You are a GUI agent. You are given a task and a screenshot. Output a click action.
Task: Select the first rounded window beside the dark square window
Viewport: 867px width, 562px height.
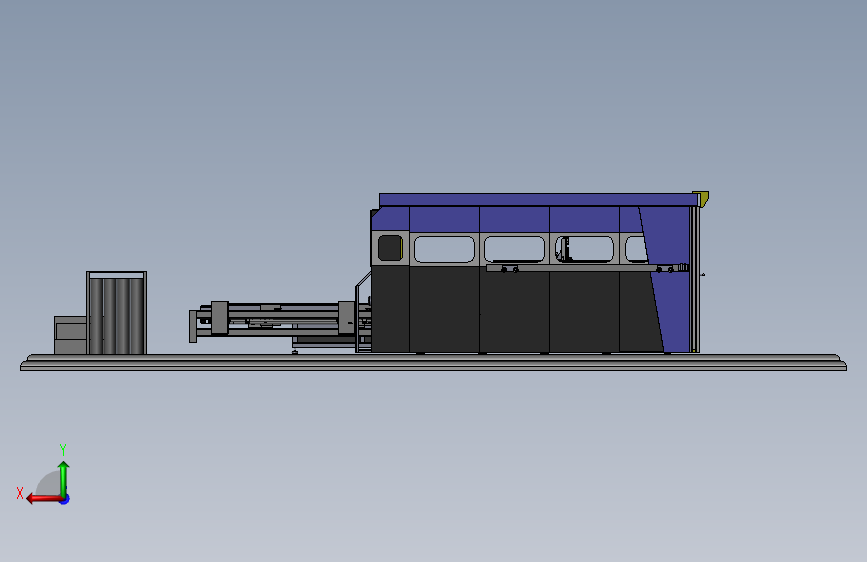pos(444,249)
